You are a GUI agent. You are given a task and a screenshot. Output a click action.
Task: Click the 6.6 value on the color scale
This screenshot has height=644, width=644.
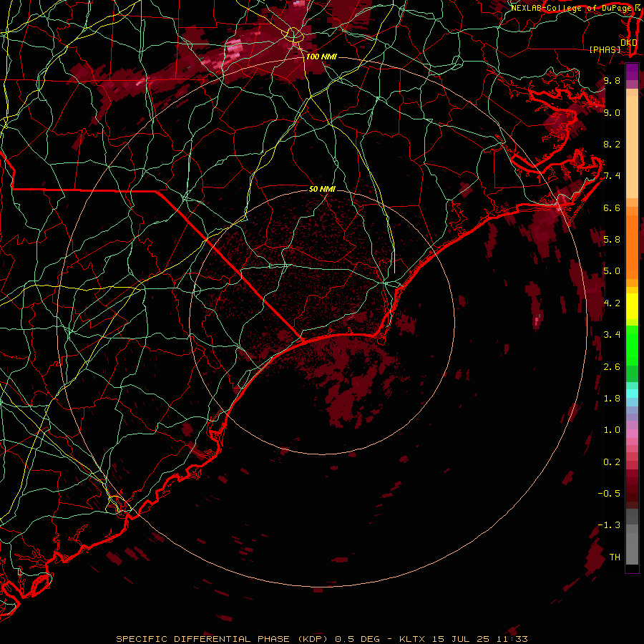(612, 208)
